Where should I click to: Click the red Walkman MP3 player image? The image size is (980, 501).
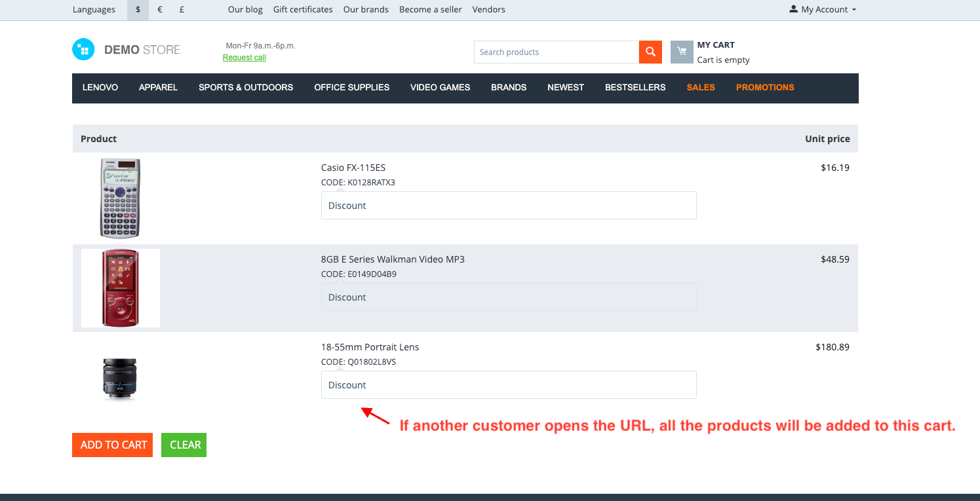[x=120, y=288]
